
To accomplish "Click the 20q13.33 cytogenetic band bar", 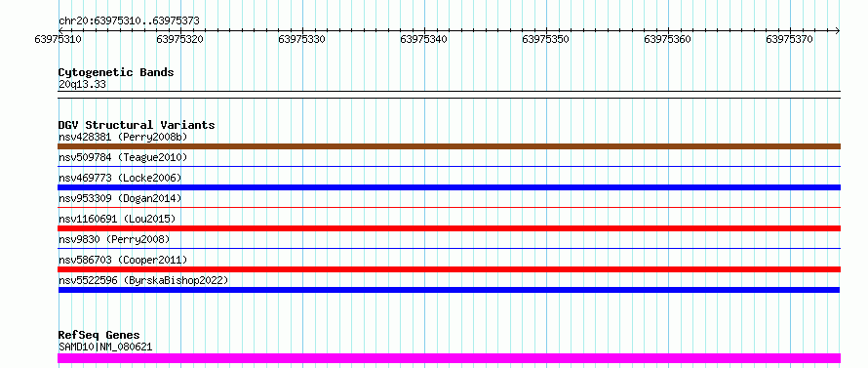I will pyautogui.click(x=449, y=95).
